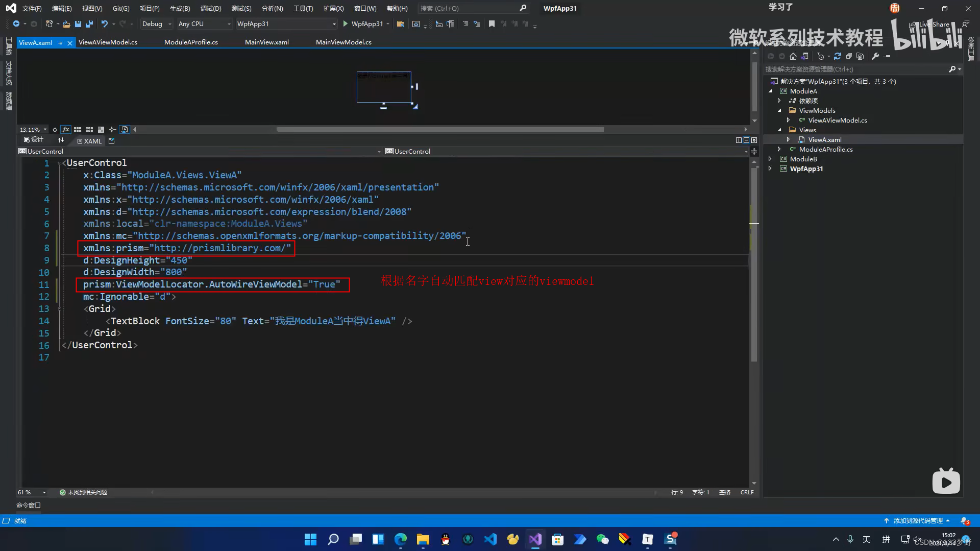Click the WeChat taskbar icon
This screenshot has height=551, width=980.
602,539
